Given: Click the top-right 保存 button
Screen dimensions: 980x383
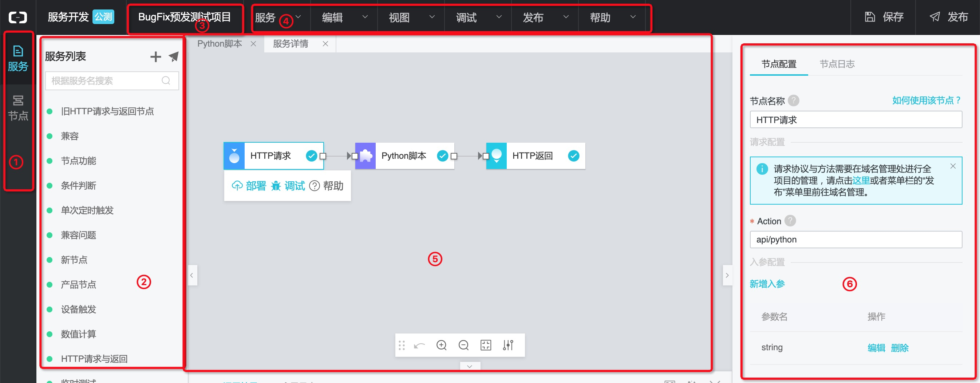Looking at the screenshot, I should 885,17.
